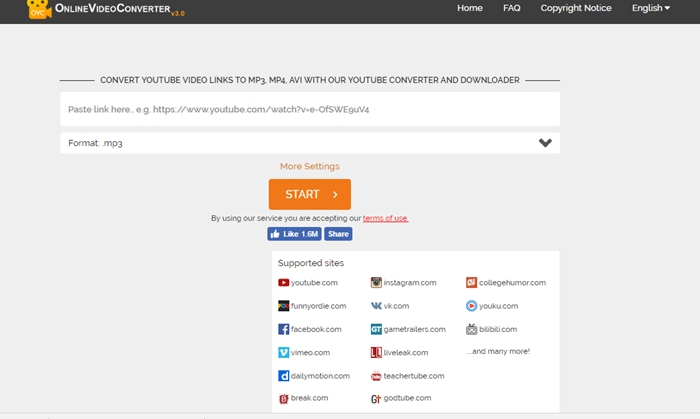Image resolution: width=700 pixels, height=419 pixels.
Task: Click the dailymotion.com text
Action: [321, 376]
